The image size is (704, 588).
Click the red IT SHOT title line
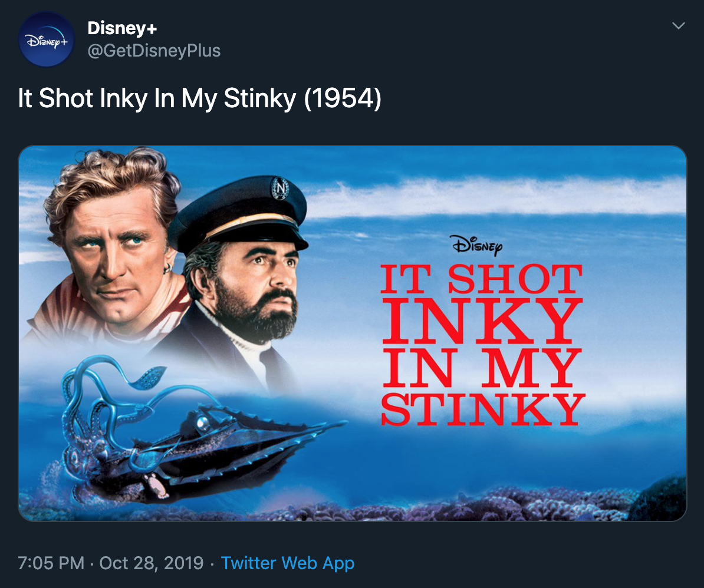coord(481,280)
